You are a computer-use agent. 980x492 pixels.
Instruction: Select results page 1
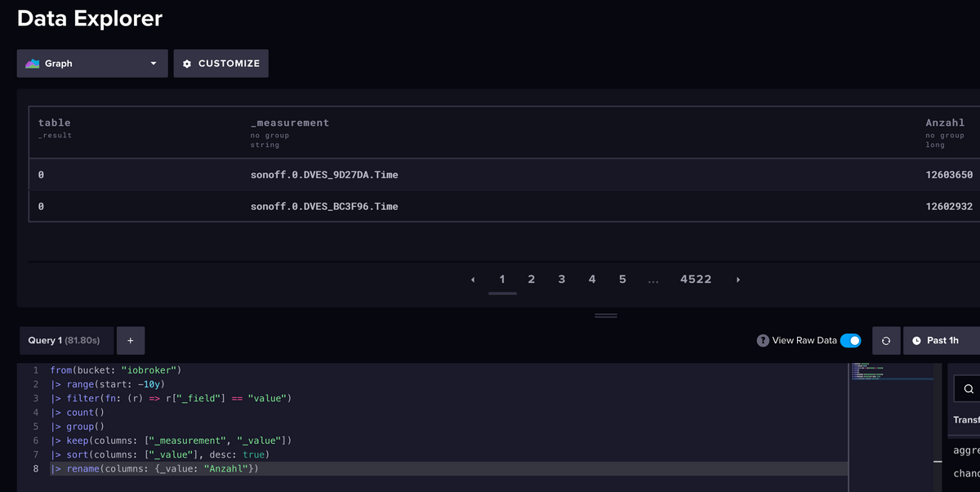click(502, 280)
